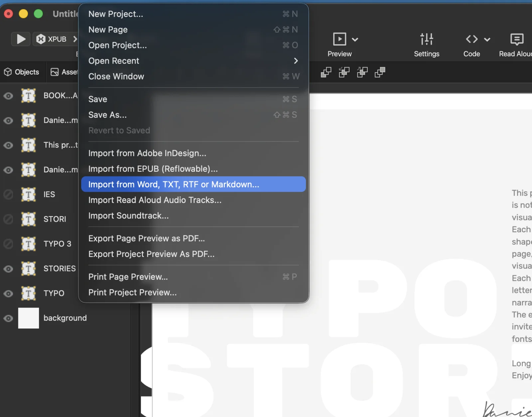
Task: Expand the Preview dropdown arrow
Action: point(355,39)
